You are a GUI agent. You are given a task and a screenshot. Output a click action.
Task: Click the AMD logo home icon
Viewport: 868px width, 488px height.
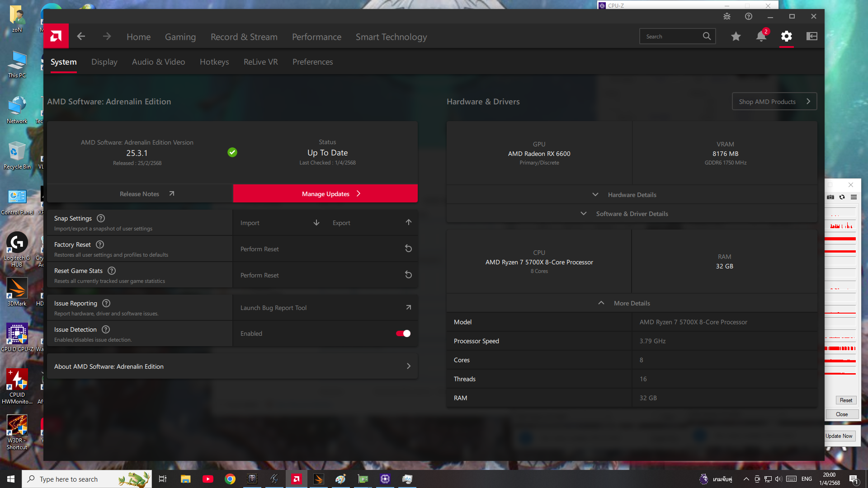[56, 36]
